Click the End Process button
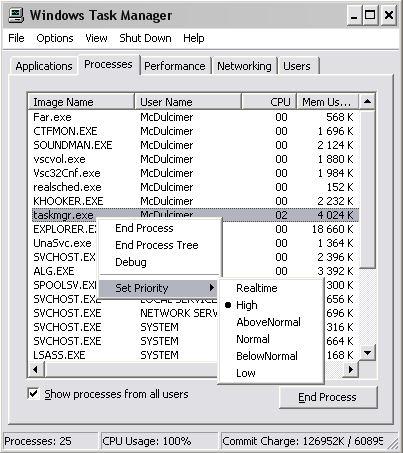The width and height of the screenshot is (403, 453). [328, 397]
